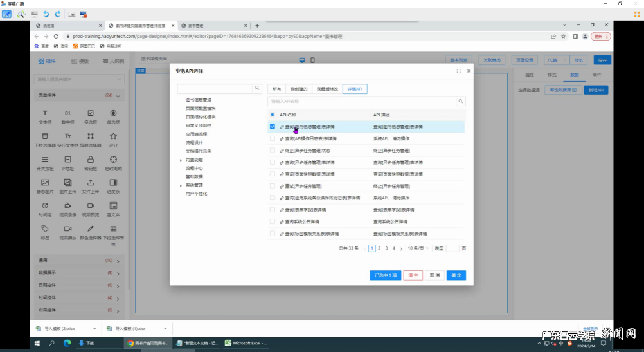
Task: Select the 富文本 rich text component icon
Action: point(113,206)
